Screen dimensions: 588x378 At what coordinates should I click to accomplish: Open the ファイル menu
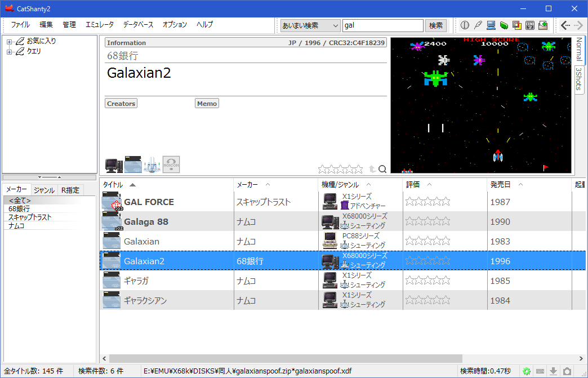[x=20, y=25]
